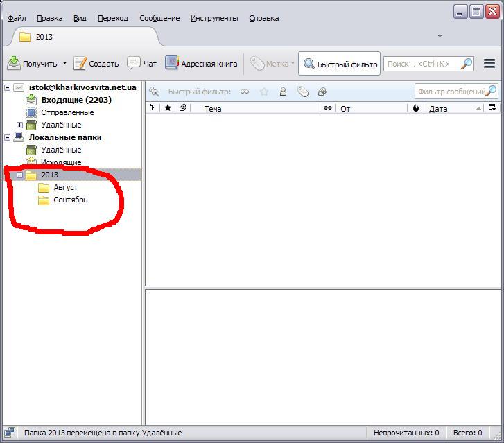The image size is (504, 443).
Task: Toggle the pin quick filter icon
Action: 154,92
